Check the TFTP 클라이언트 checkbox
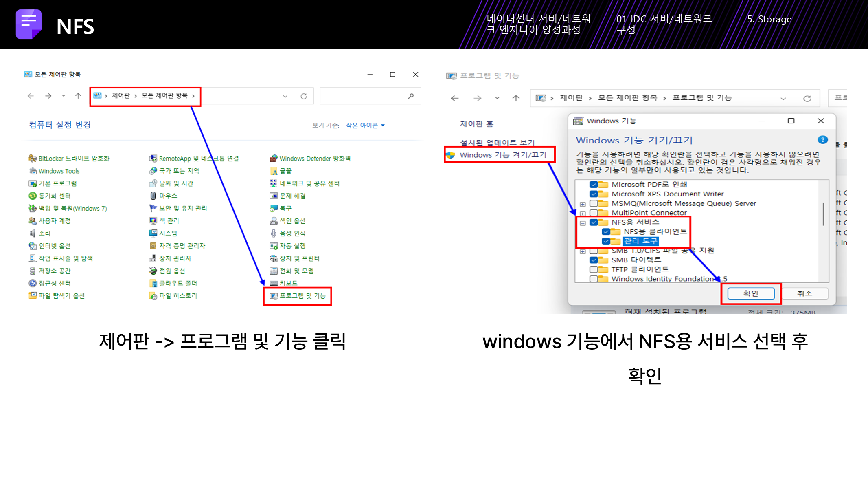The width and height of the screenshot is (868, 489). [594, 269]
